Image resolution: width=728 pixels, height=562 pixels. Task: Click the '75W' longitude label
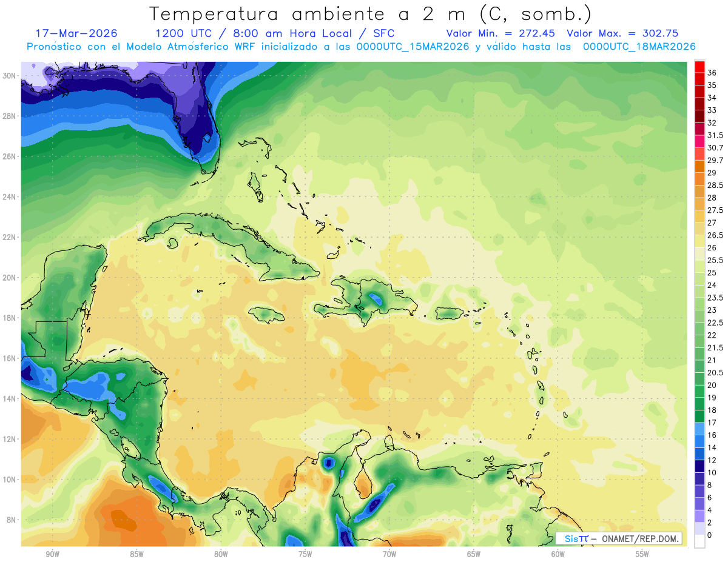pos(305,554)
